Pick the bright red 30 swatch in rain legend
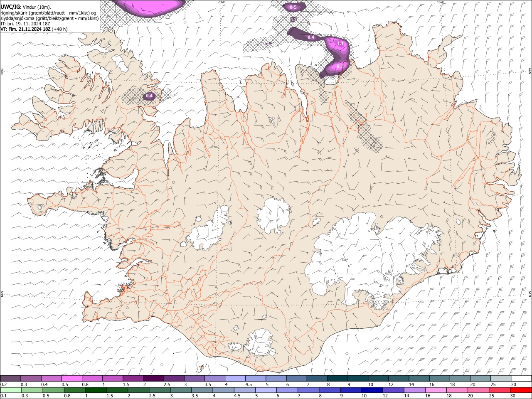 (x=520, y=390)
